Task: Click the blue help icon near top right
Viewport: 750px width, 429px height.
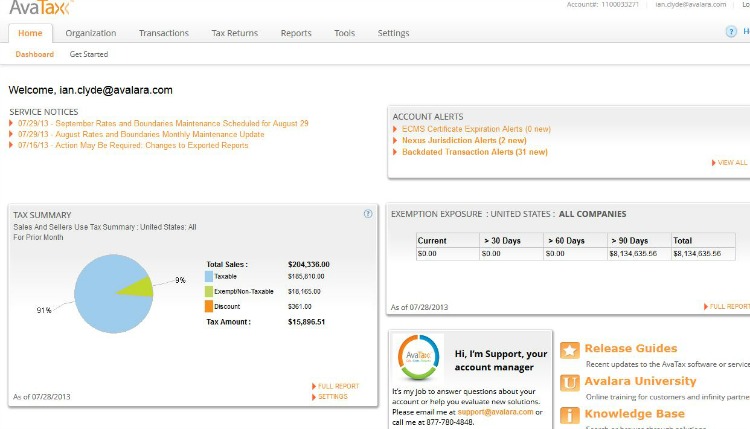Action: pos(731,32)
